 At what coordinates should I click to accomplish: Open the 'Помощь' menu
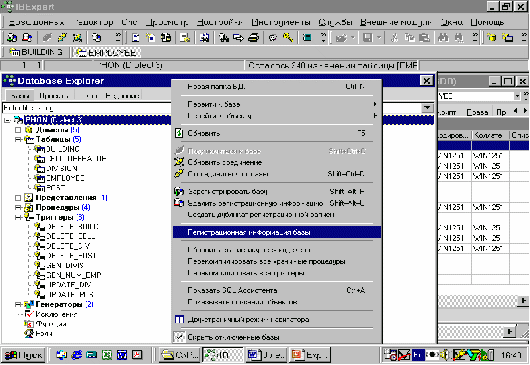[487, 23]
